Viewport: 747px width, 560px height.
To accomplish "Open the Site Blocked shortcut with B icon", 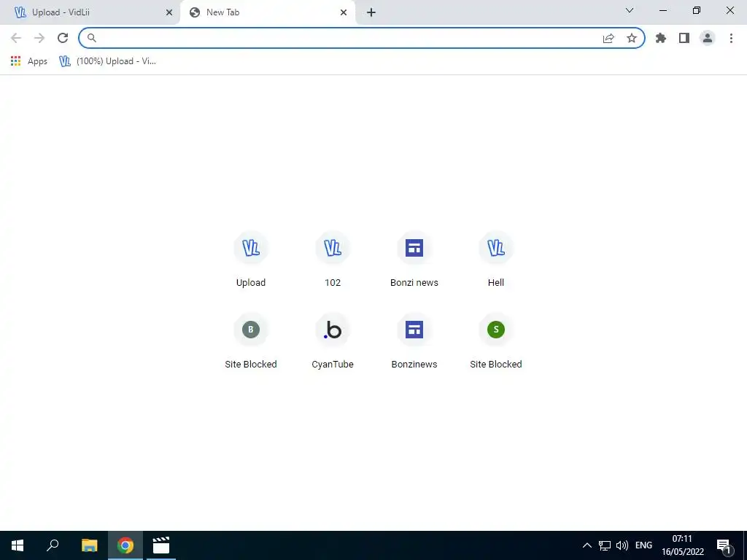I will [x=251, y=341].
